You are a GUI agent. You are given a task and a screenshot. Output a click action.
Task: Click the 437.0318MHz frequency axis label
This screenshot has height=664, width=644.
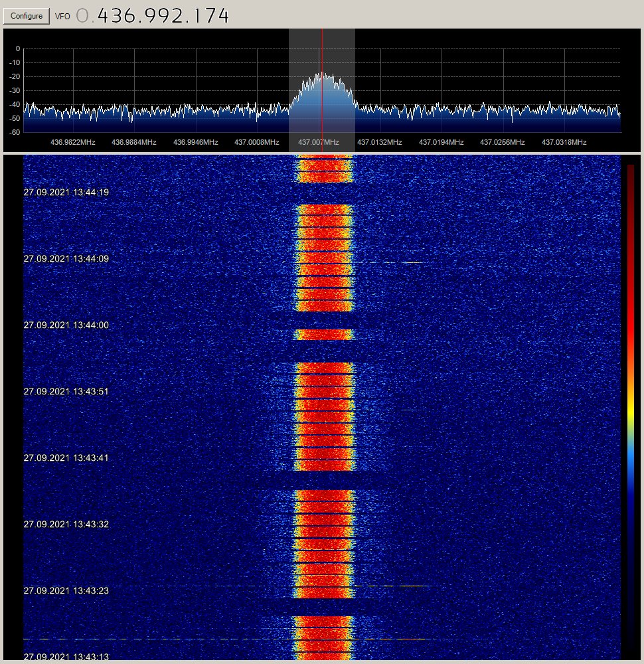564,142
